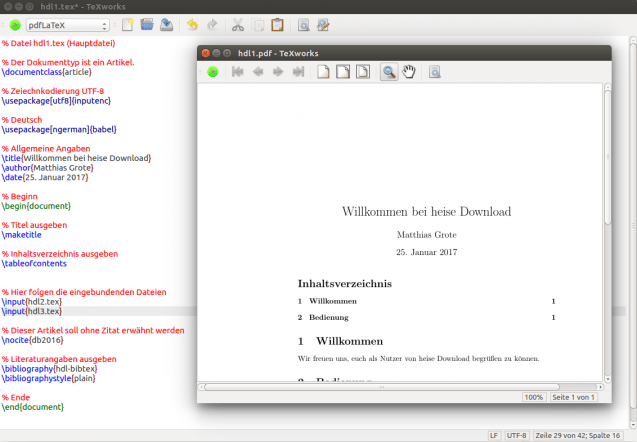Fit PDF to window icon
Viewport: 637px width, 442px height.
coord(363,72)
